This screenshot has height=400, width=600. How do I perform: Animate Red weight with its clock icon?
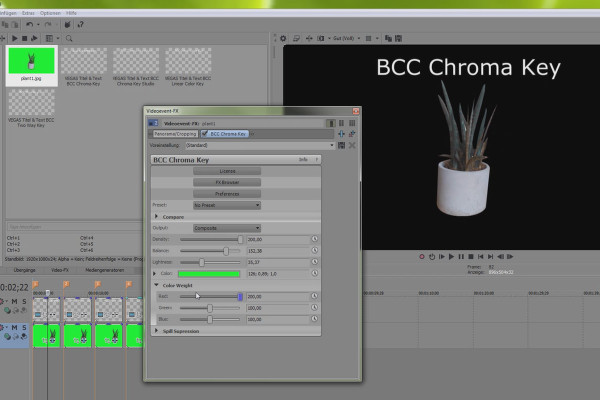tap(315, 296)
